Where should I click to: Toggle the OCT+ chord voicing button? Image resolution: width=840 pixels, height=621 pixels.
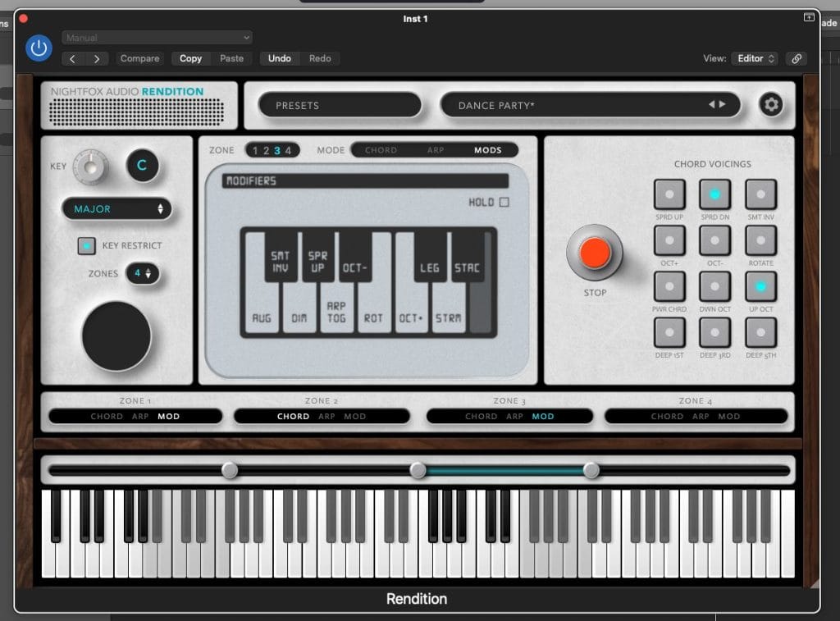pos(669,240)
